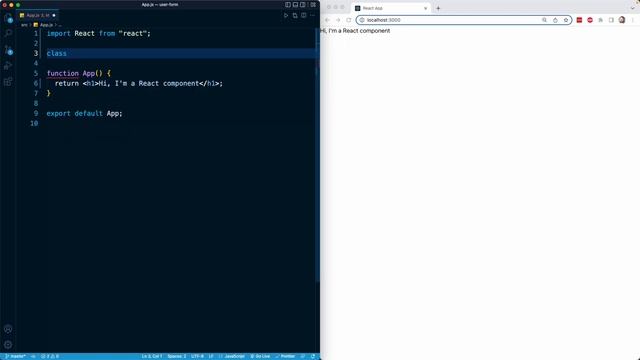Image resolution: width=640 pixels, height=360 pixels.
Task: Click the site info icon before localhost
Action: point(362,20)
